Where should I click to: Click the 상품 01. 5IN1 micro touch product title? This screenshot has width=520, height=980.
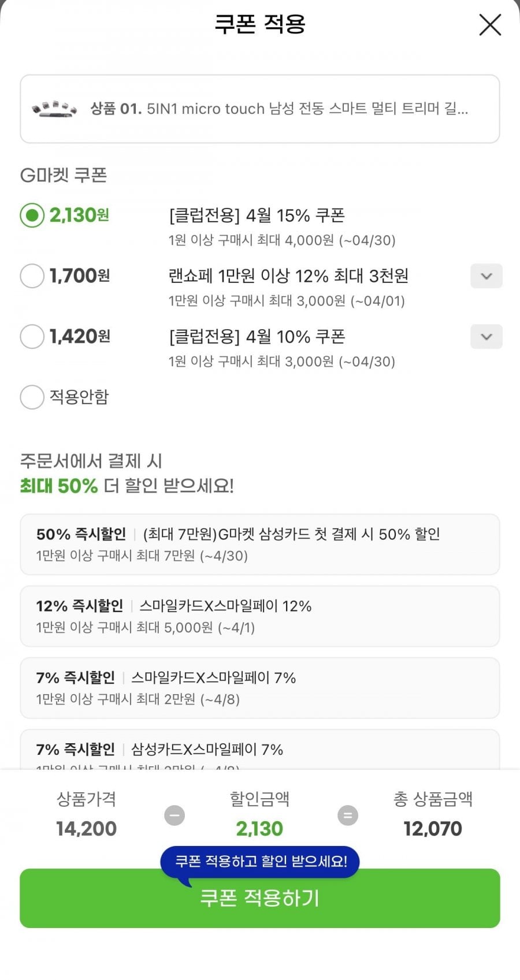tap(278, 109)
